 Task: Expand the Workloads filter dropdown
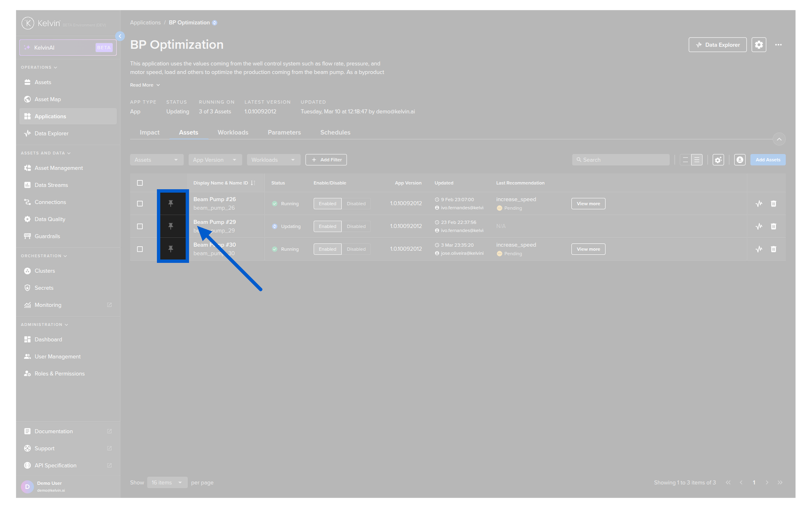[x=273, y=160]
